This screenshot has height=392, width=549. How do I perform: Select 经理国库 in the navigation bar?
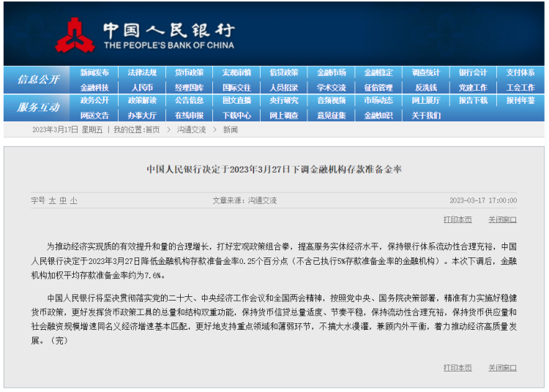(189, 88)
